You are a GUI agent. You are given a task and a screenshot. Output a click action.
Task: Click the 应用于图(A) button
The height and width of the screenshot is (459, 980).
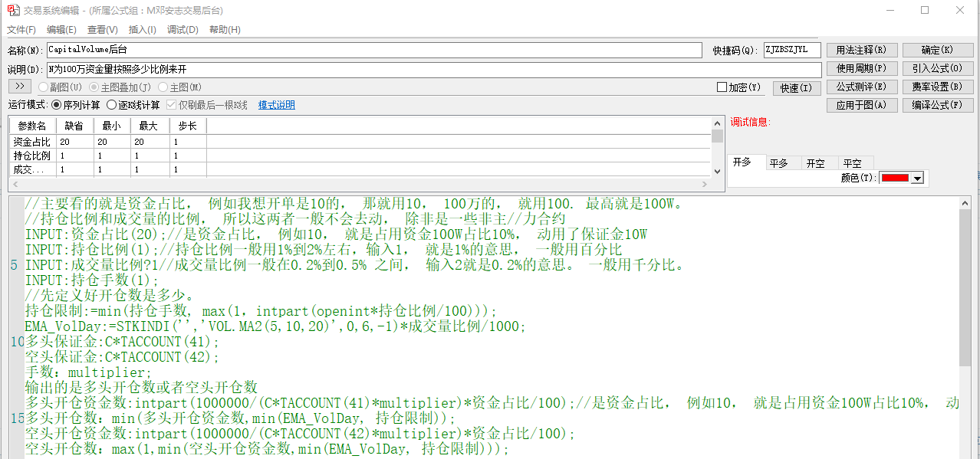coord(862,105)
